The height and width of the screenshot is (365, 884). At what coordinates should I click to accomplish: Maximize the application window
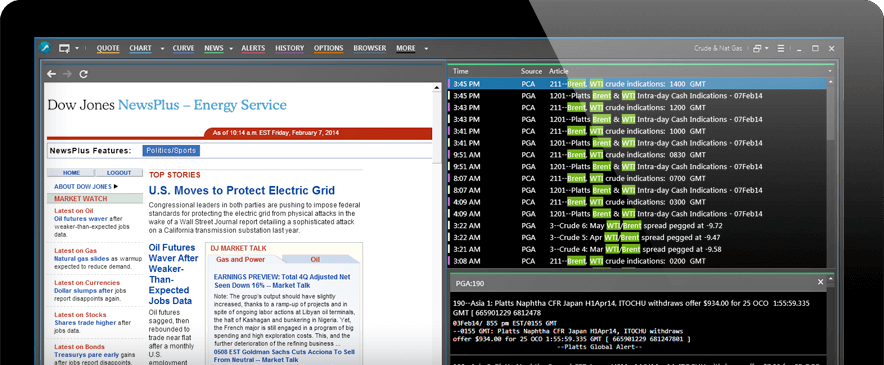point(815,49)
